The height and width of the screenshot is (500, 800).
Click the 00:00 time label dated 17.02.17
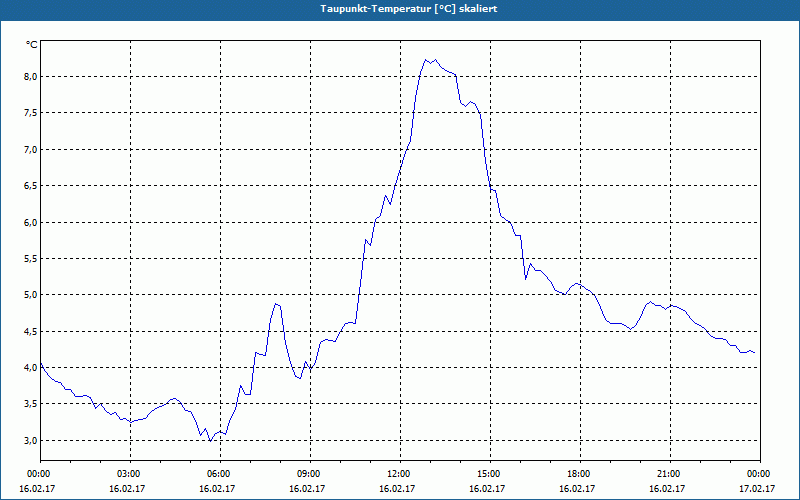(x=757, y=474)
